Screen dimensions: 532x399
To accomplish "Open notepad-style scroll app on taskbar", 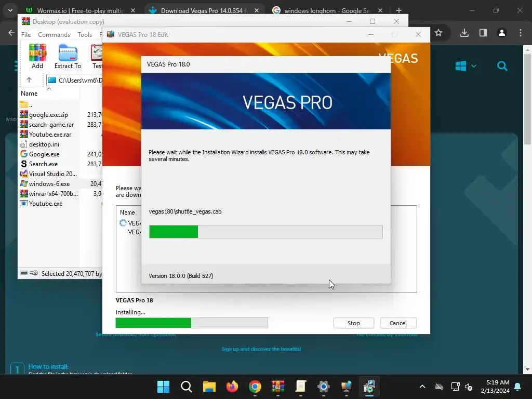I will (x=301, y=387).
